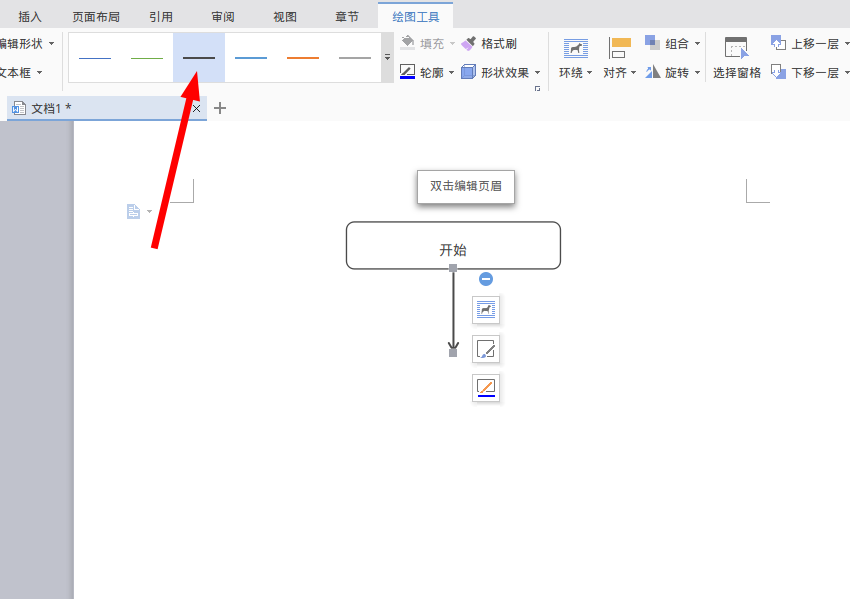The height and width of the screenshot is (599, 850).
Task: Click the Format Painter (格式刷) icon
Action: pos(490,43)
